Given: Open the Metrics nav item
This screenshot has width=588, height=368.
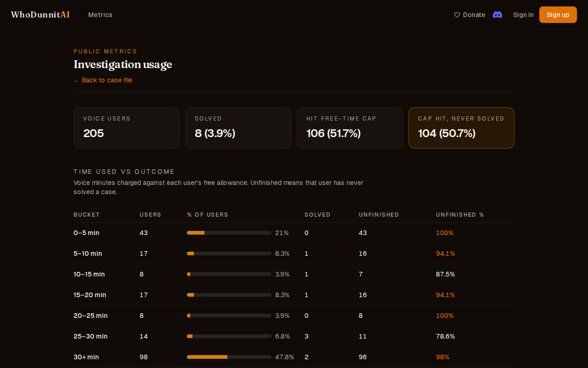Looking at the screenshot, I should (100, 15).
